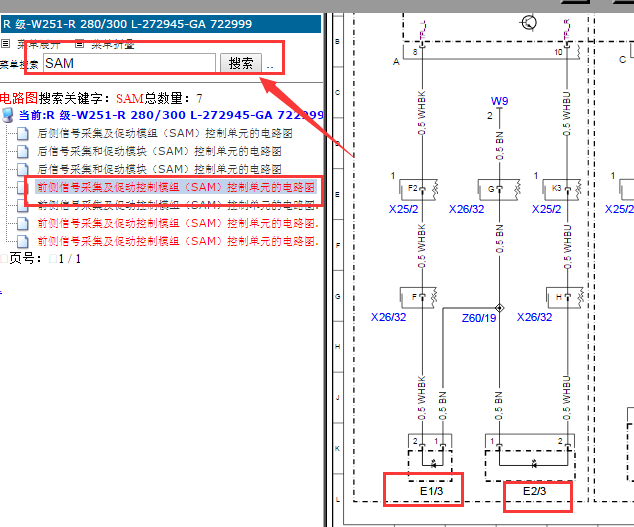Image resolution: width=634 pixels, height=527 pixels.
Task: Click the 菜单展开 expand-menu icon
Action: point(6,43)
